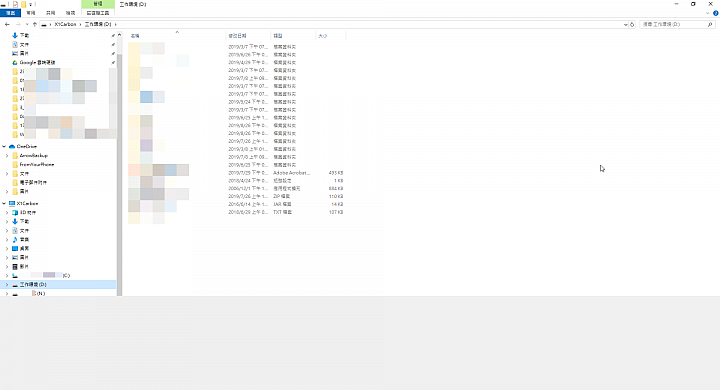This screenshot has height=390, width=720.
Task: Select the 1 KB configuration file row
Action: [236, 181]
